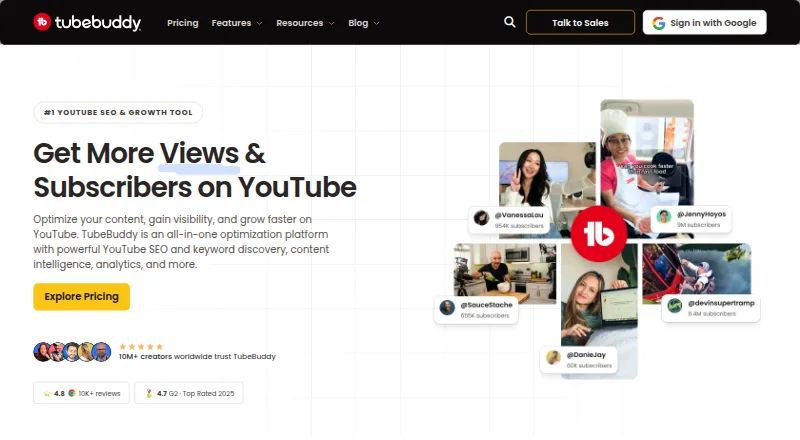
Task: Open the Features menu
Action: click(x=237, y=23)
